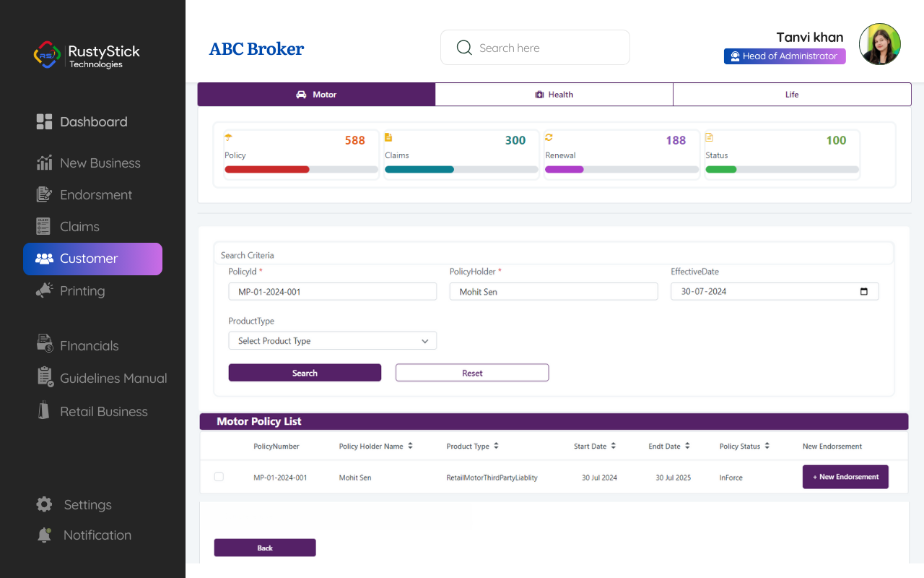Sort the Policy Status column

(x=767, y=446)
